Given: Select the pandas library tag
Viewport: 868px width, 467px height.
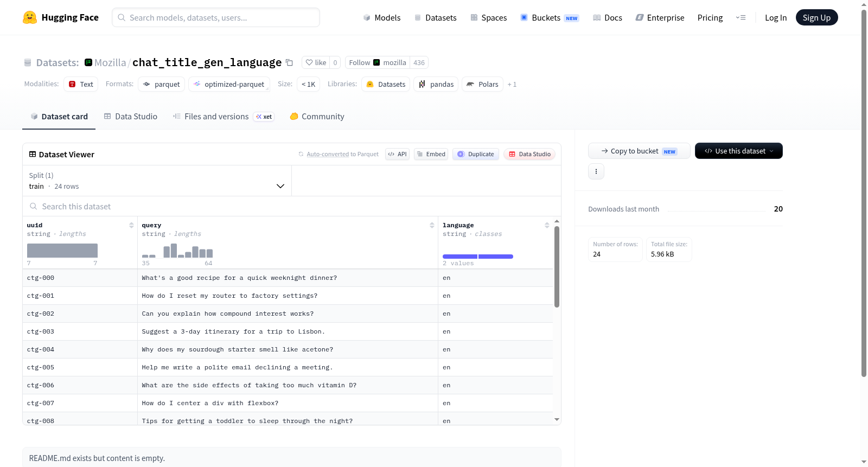Looking at the screenshot, I should pos(436,84).
